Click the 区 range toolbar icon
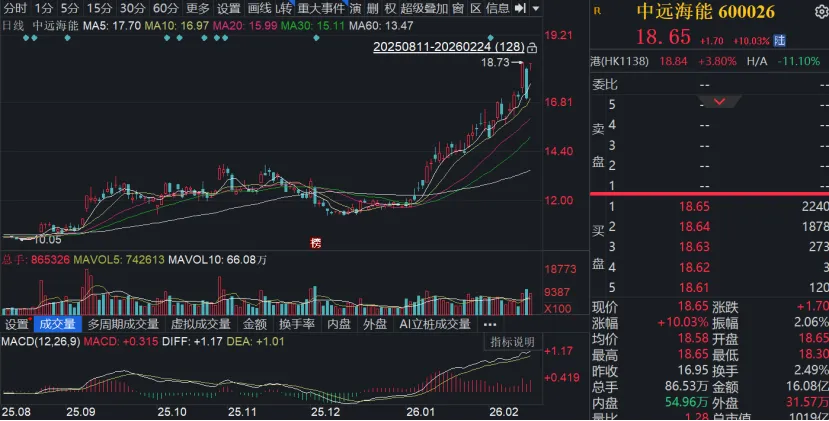Viewport: 829px width, 421px height. (476, 8)
